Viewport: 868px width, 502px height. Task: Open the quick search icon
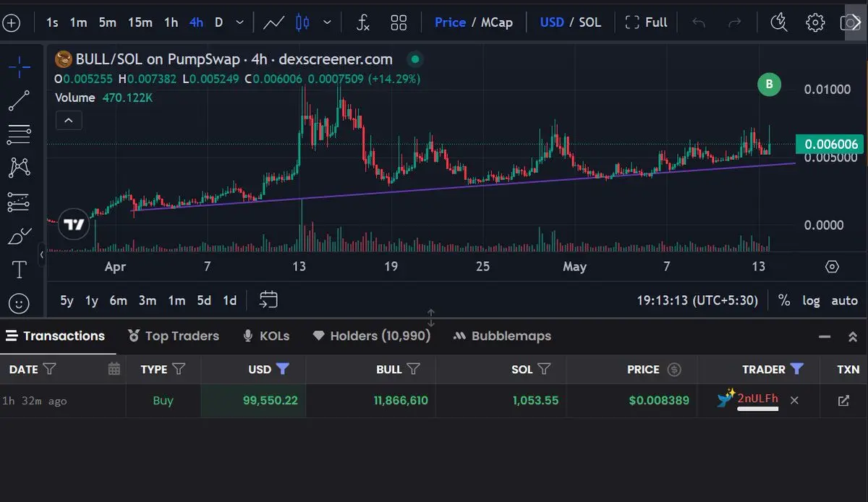(x=779, y=22)
